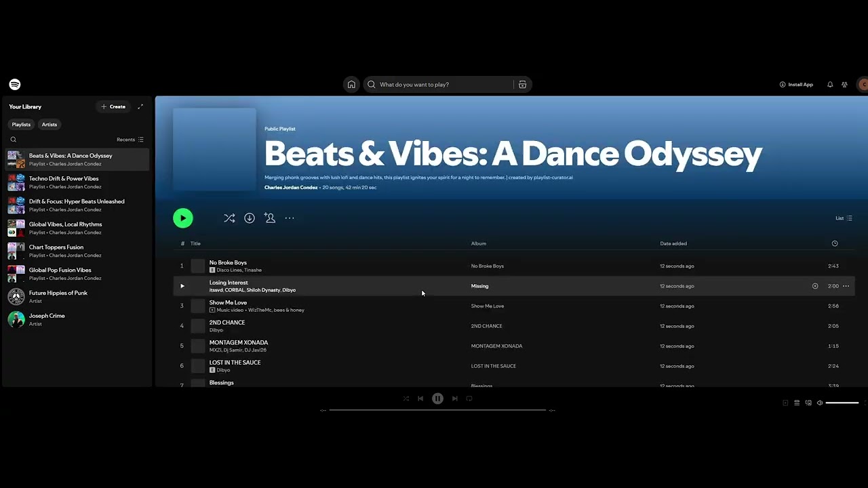Open the user profile avatar
The height and width of the screenshot is (488, 868).
863,85
